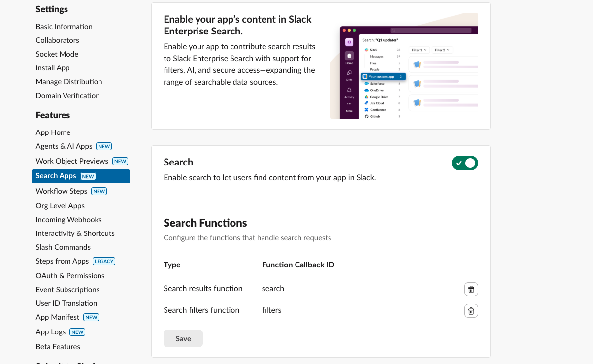This screenshot has width=593, height=364.
Task: Click the Activity bell icon in the preview
Action: pos(349,90)
